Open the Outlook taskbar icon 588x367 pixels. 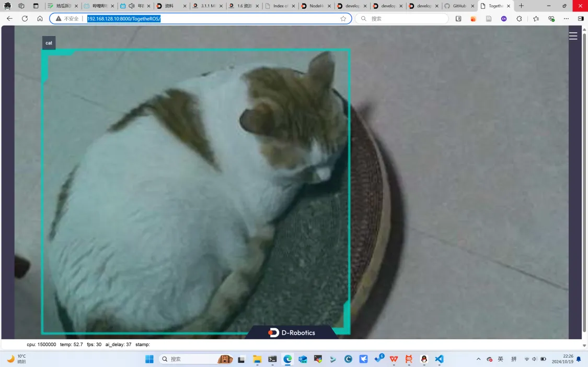coord(303,359)
